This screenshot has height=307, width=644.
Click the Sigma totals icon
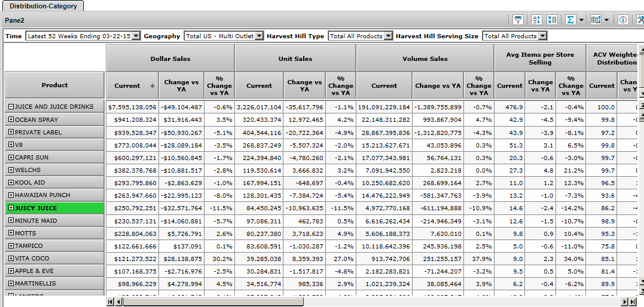[x=570, y=20]
